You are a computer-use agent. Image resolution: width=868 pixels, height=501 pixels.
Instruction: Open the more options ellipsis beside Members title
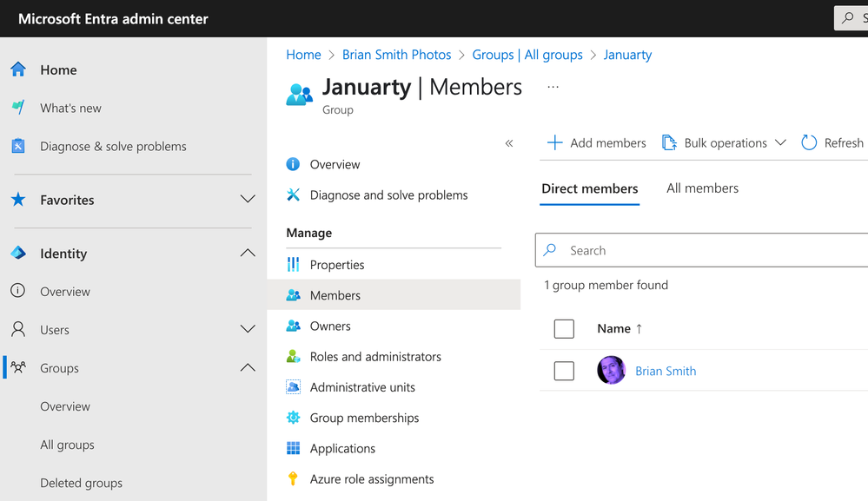[x=553, y=87]
